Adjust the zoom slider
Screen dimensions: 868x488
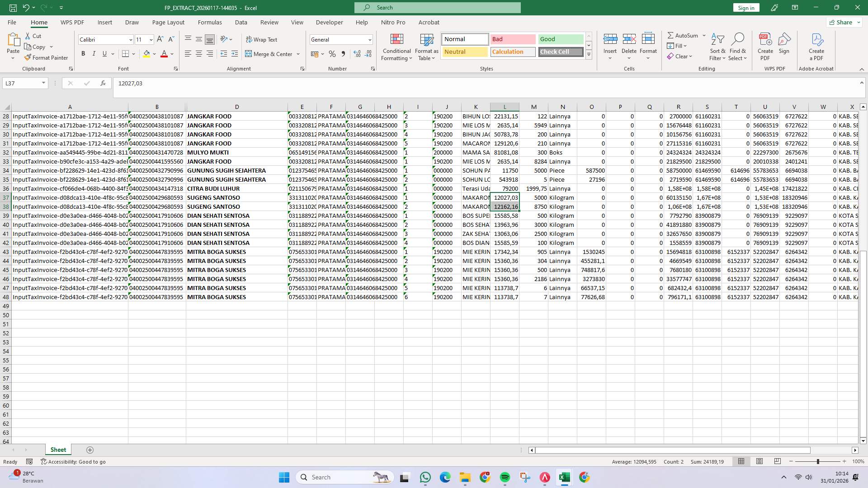[819, 461]
